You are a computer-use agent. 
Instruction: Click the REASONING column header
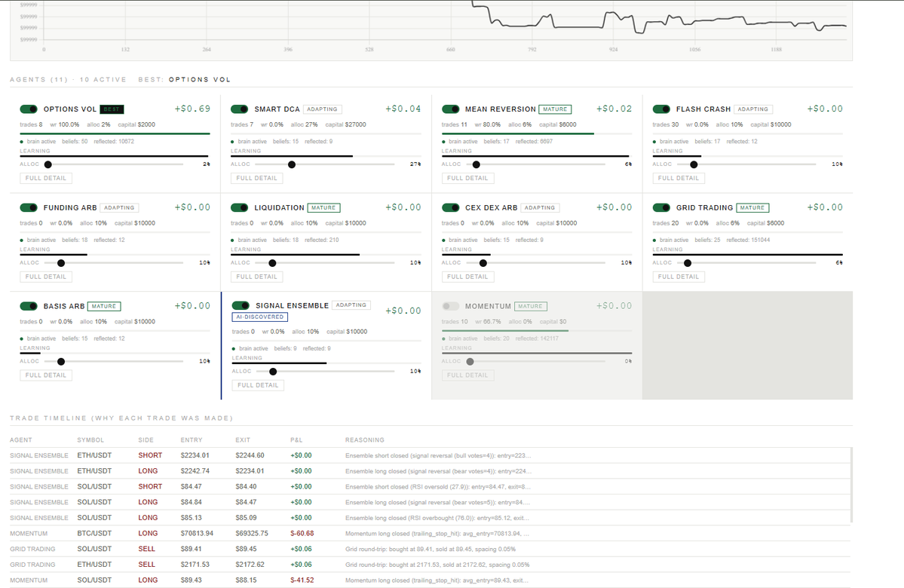click(x=364, y=439)
